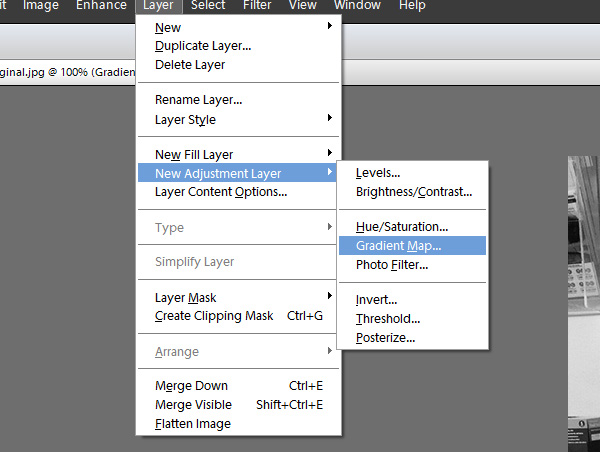Open the Enhance menu in menu bar
The height and width of the screenshot is (452, 600).
(x=101, y=5)
